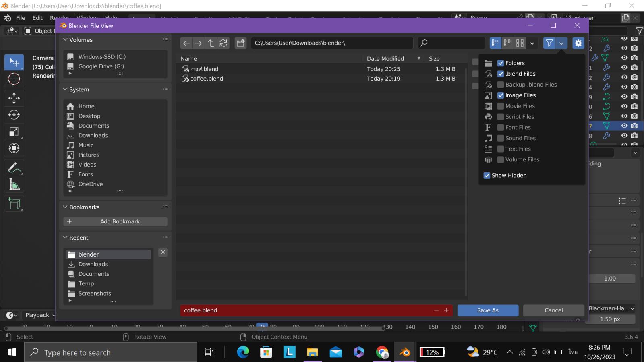Increment the file name number with plus

446,310
